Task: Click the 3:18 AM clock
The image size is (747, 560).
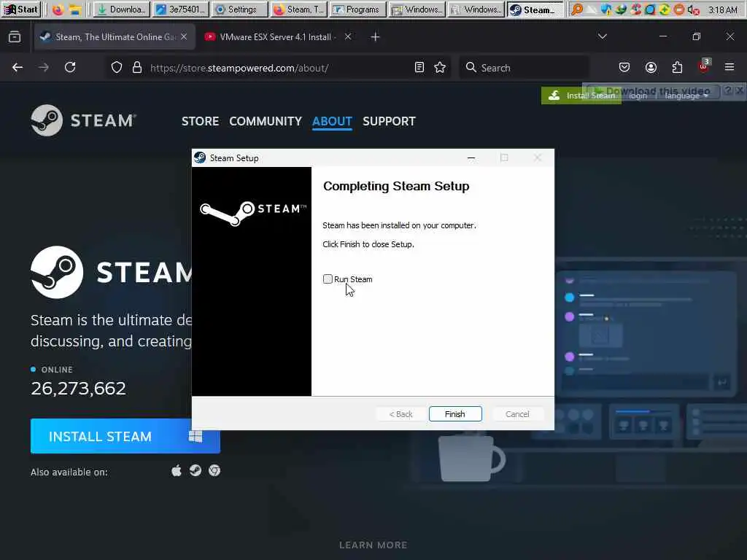Action: (723, 9)
